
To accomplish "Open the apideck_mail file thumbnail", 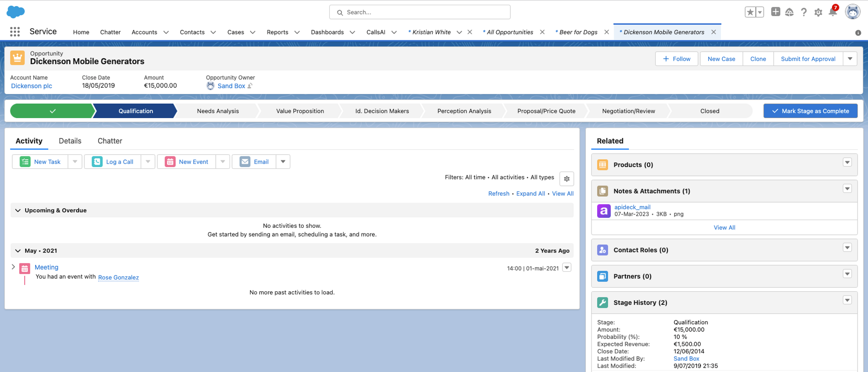I will [x=604, y=211].
